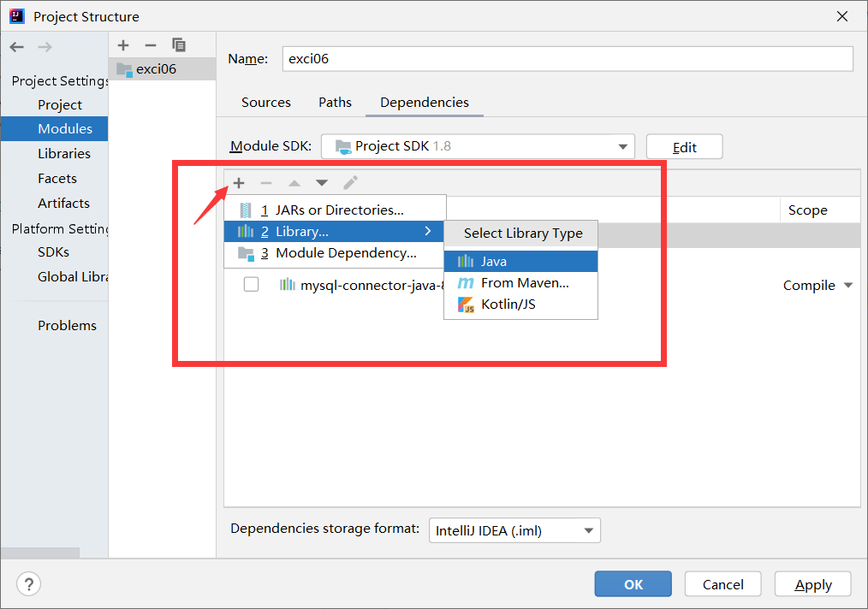Switch to the Paths tab
Image resolution: width=868 pixels, height=609 pixels.
coord(335,103)
